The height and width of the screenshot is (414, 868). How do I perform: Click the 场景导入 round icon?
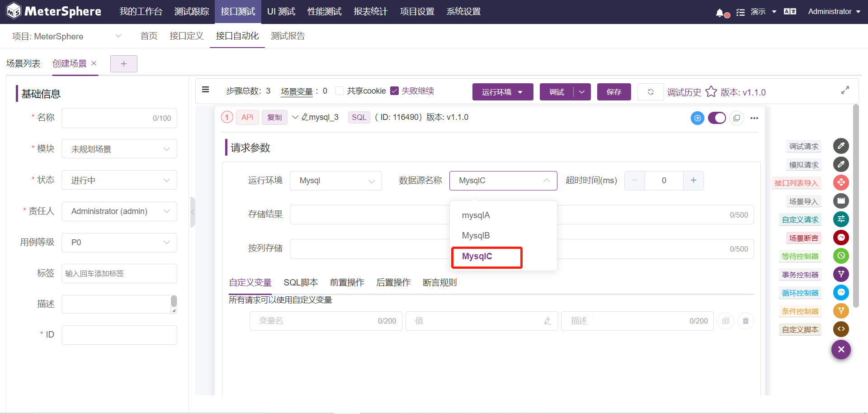[841, 201]
